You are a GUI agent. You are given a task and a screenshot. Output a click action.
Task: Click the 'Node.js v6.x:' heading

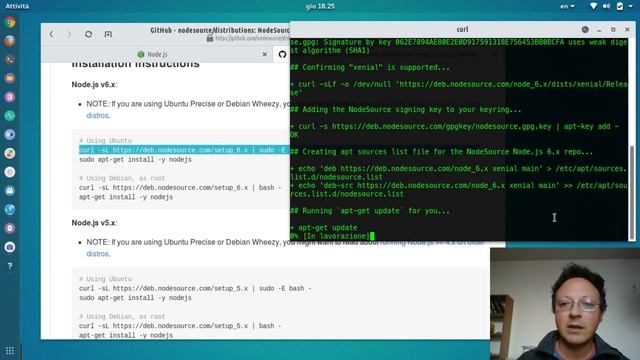pos(94,84)
